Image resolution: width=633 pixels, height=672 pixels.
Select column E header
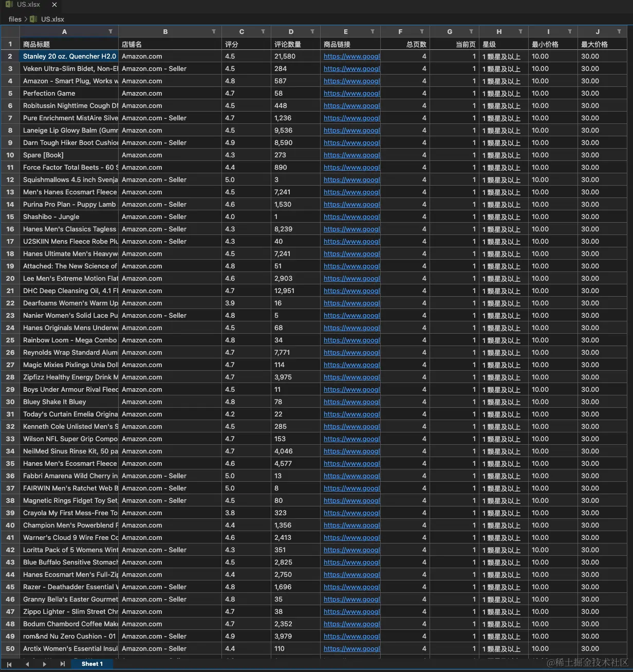pos(346,32)
